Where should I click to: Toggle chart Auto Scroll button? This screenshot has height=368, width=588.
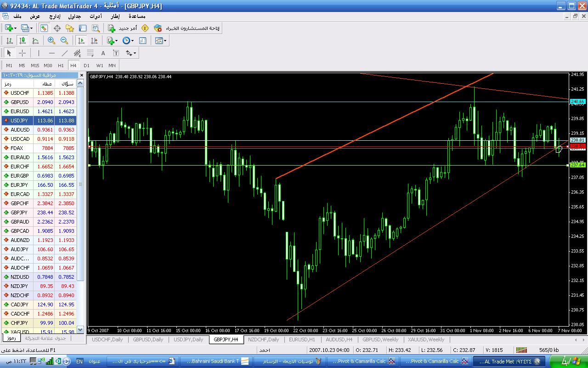pos(81,40)
